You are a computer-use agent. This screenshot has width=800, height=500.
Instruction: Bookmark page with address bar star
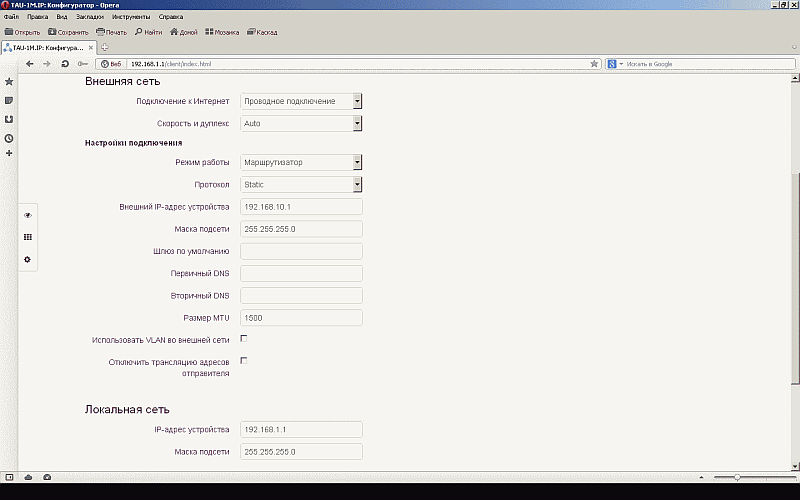pos(594,64)
